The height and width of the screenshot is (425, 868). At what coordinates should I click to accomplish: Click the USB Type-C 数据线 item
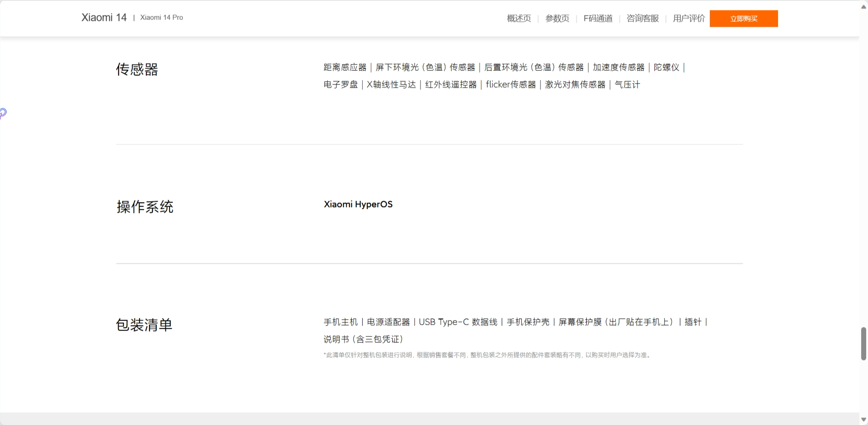pyautogui.click(x=458, y=322)
